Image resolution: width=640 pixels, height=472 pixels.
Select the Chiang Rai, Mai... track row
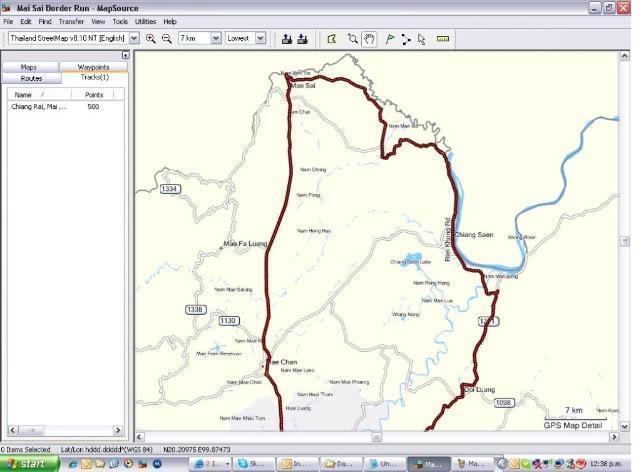click(x=65, y=107)
